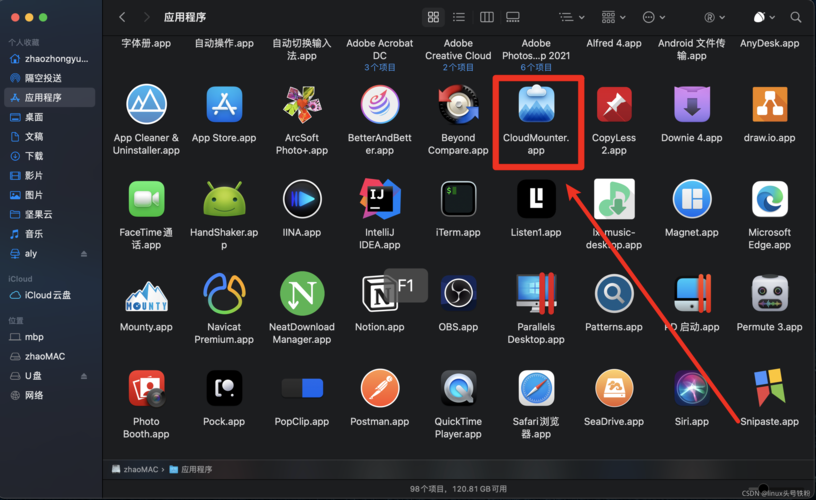Select HandShaker.app android icon
Image resolution: width=816 pixels, height=500 pixels.
(224, 199)
